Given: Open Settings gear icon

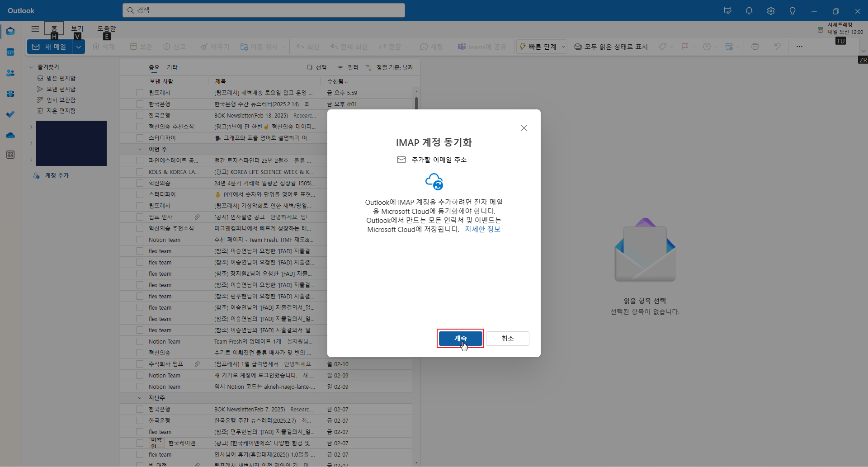Looking at the screenshot, I should click(x=771, y=11).
